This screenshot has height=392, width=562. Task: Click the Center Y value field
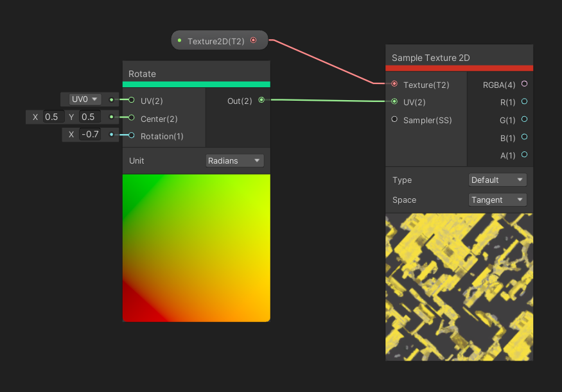click(x=88, y=117)
